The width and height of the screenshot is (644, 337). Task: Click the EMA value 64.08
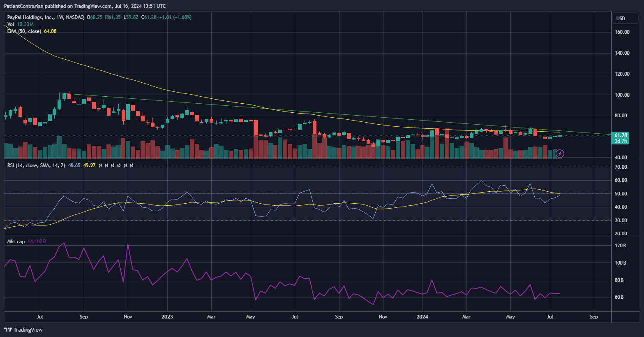click(x=50, y=31)
